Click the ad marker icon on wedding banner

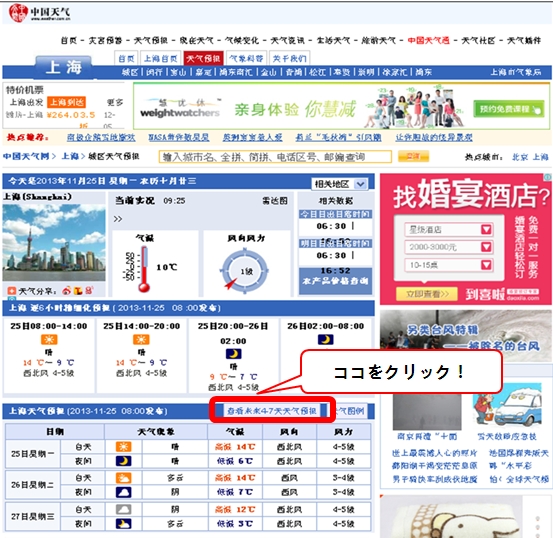pyautogui.click(x=548, y=177)
